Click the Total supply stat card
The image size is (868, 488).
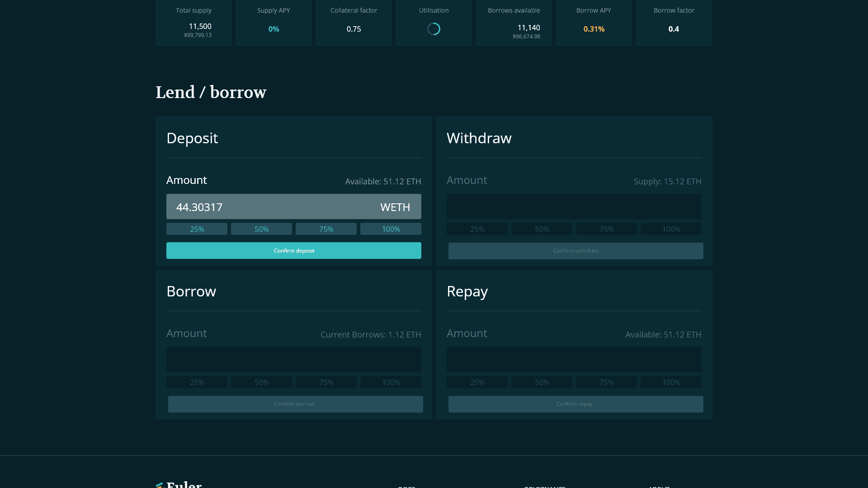click(x=193, y=23)
